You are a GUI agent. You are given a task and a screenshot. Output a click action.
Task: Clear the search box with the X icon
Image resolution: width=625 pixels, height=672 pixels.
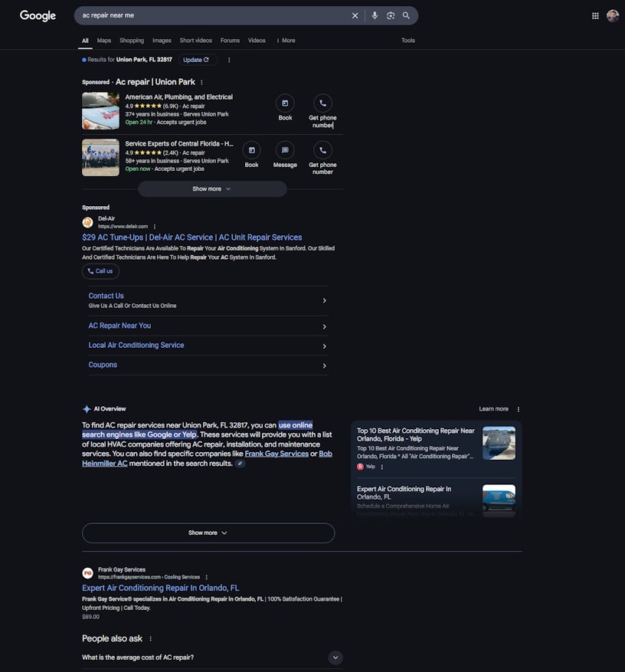(x=355, y=15)
